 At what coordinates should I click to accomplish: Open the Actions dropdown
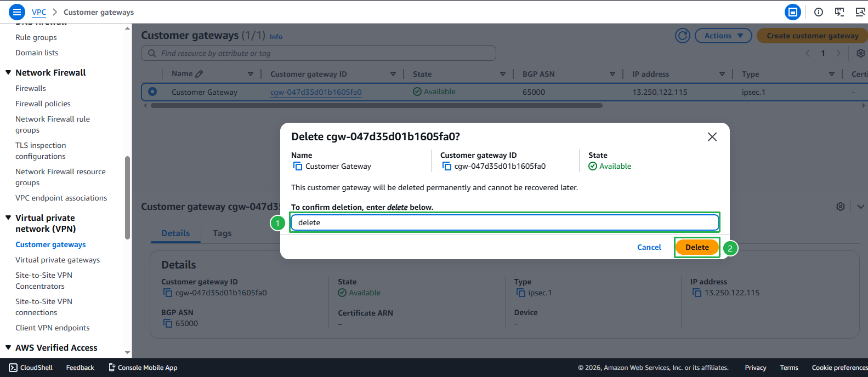click(723, 36)
